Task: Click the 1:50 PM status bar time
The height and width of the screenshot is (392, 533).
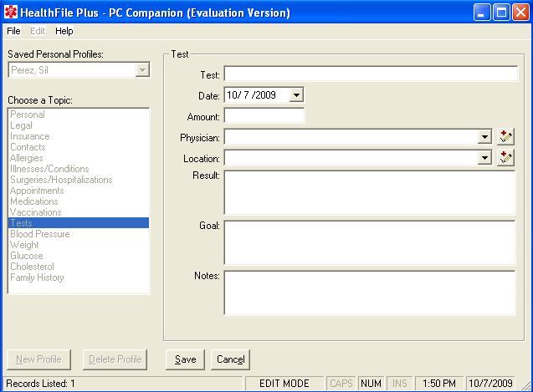Action: 439,384
